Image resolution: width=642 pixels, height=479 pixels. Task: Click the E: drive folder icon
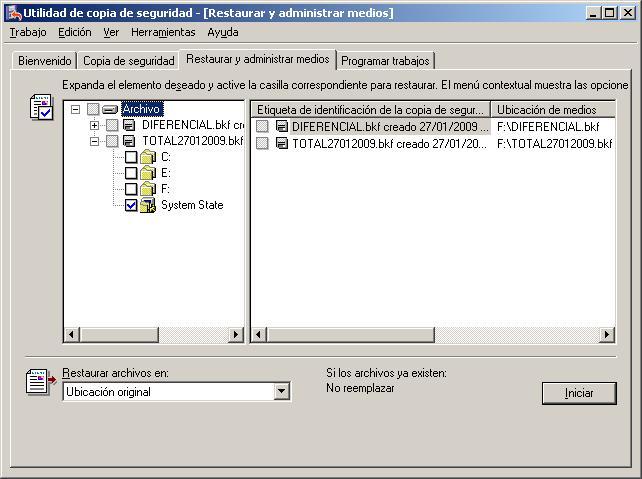coord(147,173)
